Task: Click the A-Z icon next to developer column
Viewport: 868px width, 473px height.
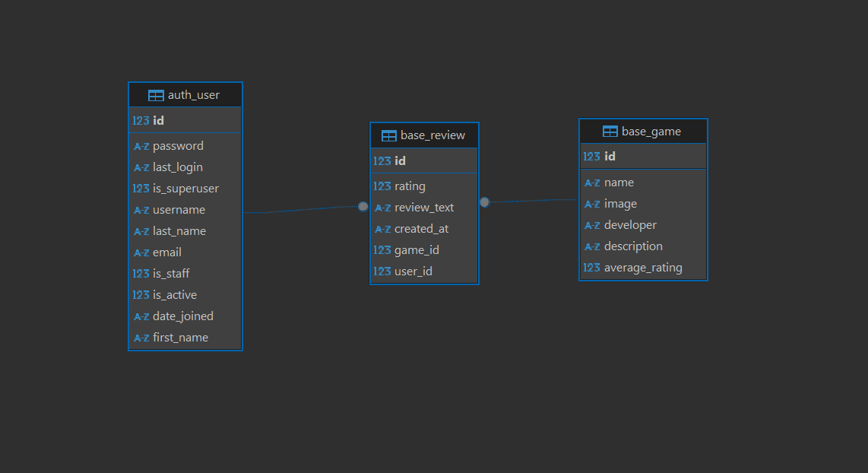Action: tap(592, 225)
